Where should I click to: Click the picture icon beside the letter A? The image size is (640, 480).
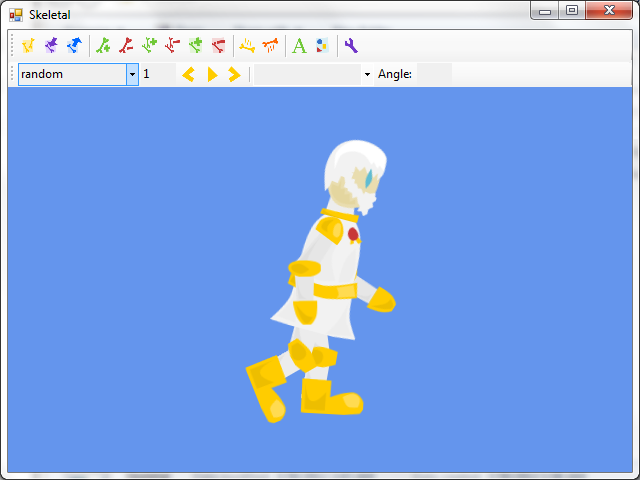(321, 45)
